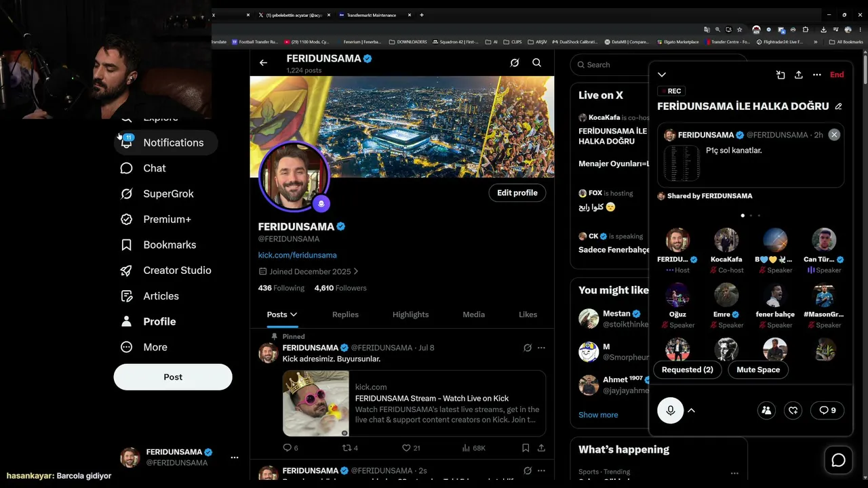Pop out the Space window icon
Viewport: 868px width, 488px height.
781,75
